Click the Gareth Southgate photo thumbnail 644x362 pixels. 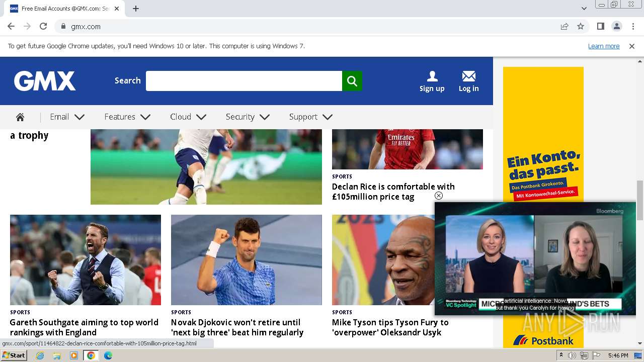pos(86,260)
